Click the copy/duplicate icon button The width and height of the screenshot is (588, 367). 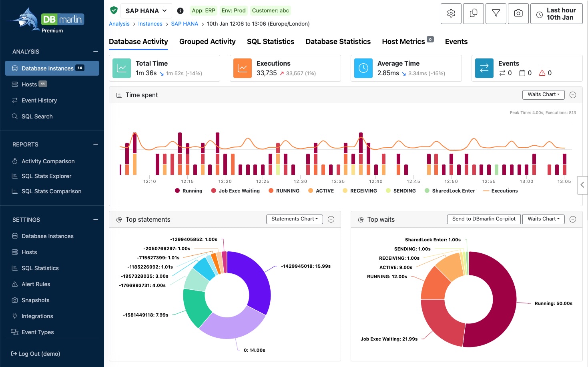click(474, 14)
